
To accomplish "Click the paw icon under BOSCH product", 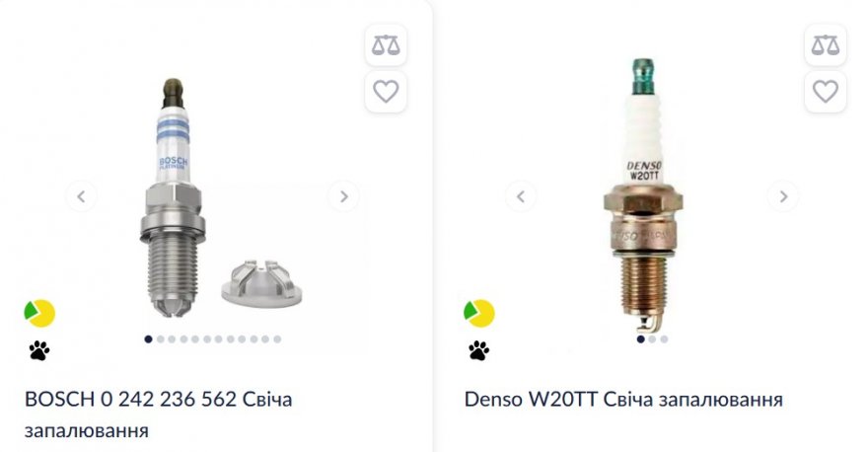I will tap(39, 350).
